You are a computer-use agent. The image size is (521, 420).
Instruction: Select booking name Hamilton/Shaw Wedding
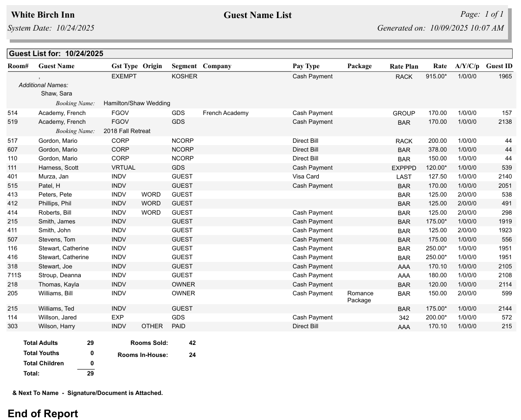[137, 103]
